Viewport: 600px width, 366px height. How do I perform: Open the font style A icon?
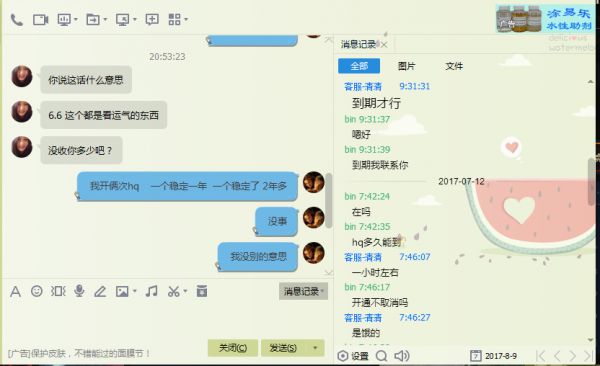click(15, 291)
